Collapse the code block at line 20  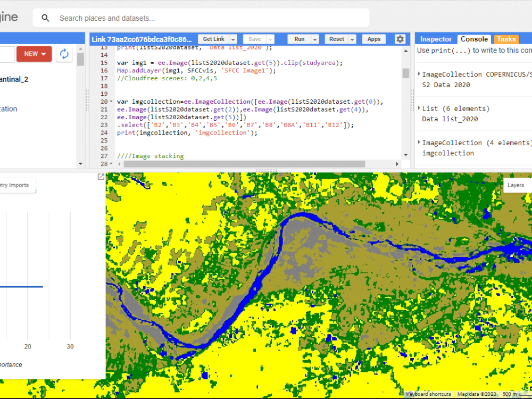110,101
